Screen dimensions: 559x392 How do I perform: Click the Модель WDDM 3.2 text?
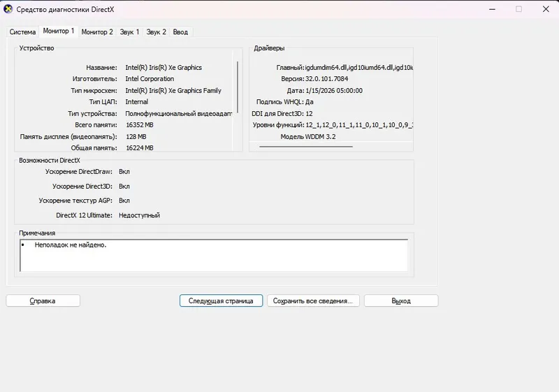(x=308, y=136)
